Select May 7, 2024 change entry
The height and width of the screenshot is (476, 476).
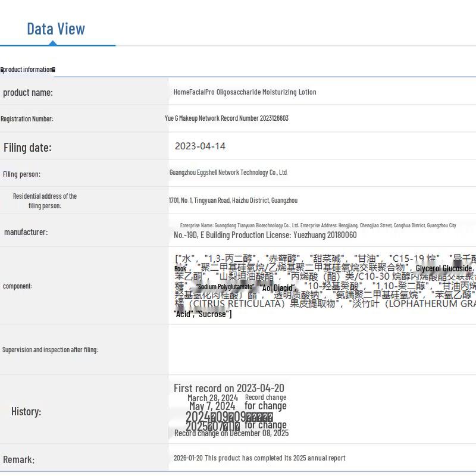[x=237, y=406]
